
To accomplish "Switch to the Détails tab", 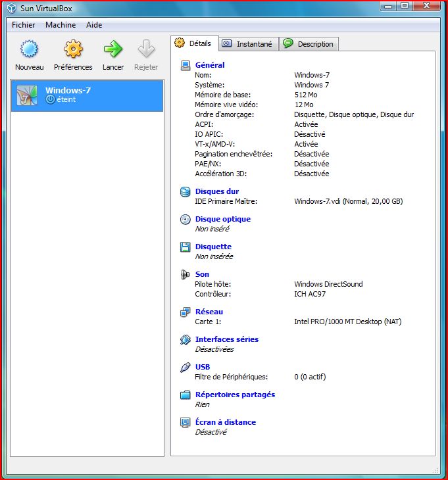I will tap(195, 43).
